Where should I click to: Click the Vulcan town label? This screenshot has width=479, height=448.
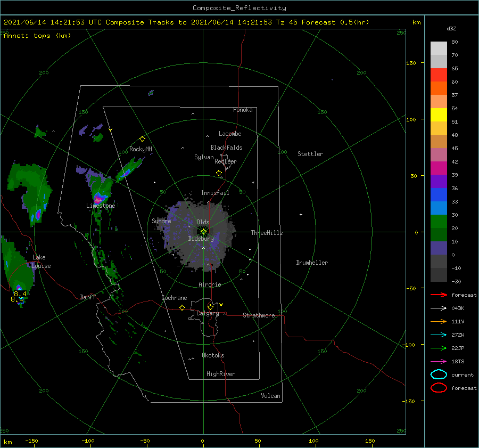coord(270,396)
